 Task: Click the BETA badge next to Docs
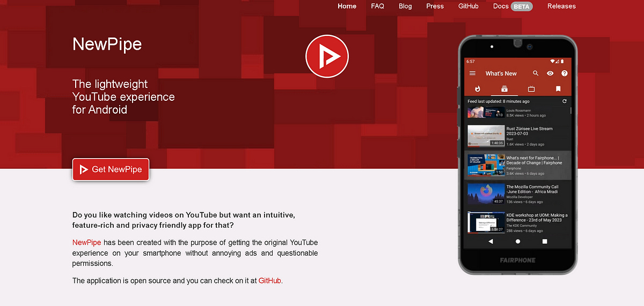tap(522, 6)
